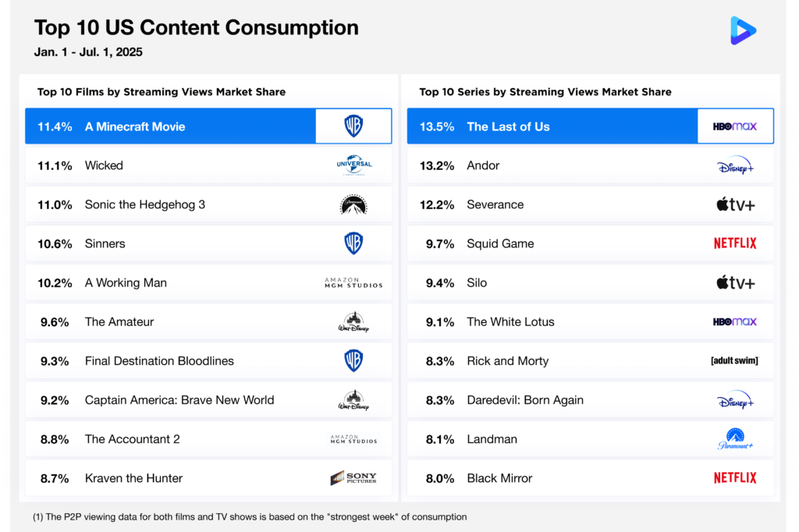The image size is (799, 532).
Task: Click the 10.6% value beside Sinners
Action: pyautogui.click(x=55, y=244)
